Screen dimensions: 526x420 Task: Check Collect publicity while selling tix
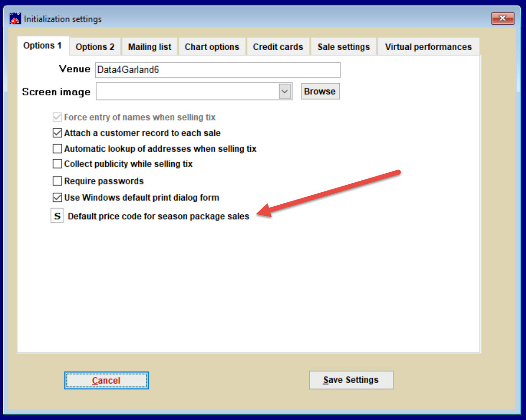(57, 164)
